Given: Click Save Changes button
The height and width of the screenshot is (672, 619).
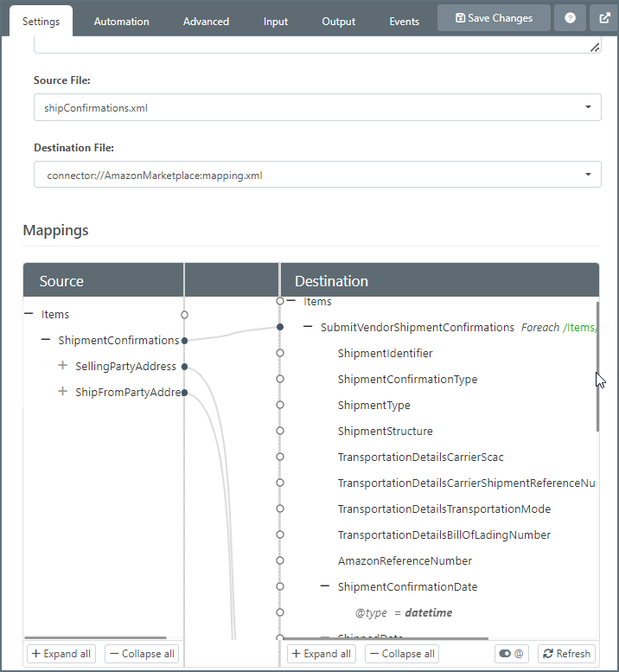Looking at the screenshot, I should click(494, 18).
